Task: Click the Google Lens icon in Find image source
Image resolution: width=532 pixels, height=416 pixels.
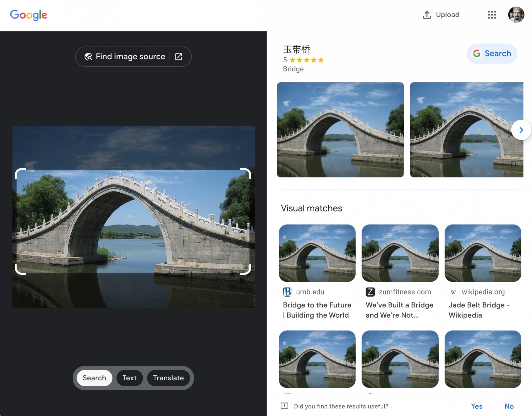Action: (88, 56)
